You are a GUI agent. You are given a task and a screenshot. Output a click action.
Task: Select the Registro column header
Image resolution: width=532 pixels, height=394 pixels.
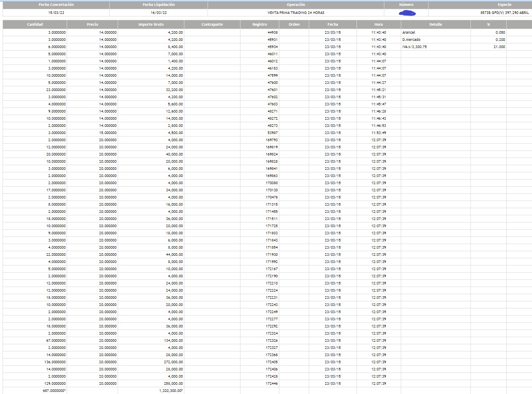pos(259,24)
